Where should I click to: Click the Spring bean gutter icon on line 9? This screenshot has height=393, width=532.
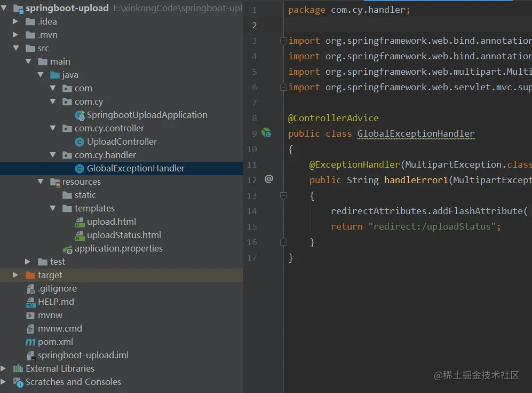(266, 133)
